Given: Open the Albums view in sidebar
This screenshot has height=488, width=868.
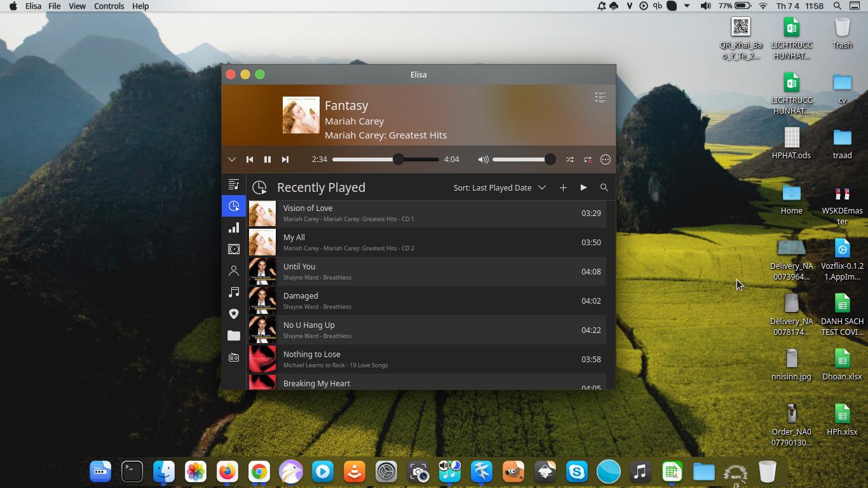Looking at the screenshot, I should coord(234,249).
